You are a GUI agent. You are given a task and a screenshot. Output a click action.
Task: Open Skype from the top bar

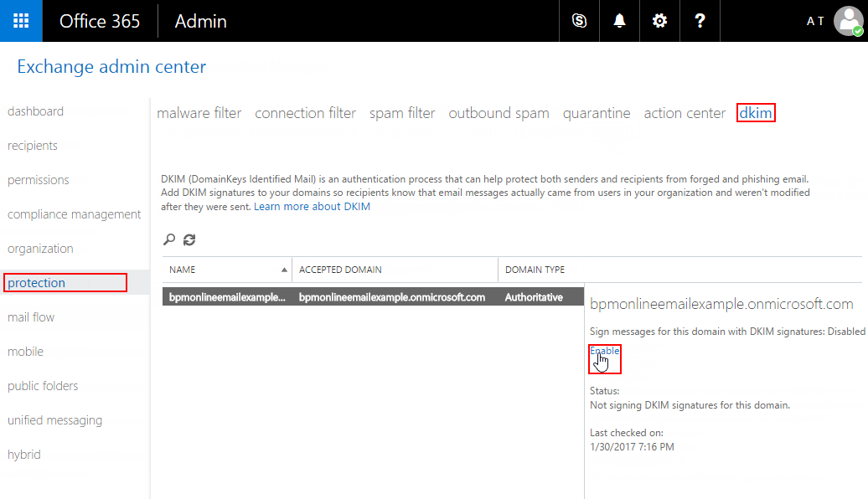[579, 20]
